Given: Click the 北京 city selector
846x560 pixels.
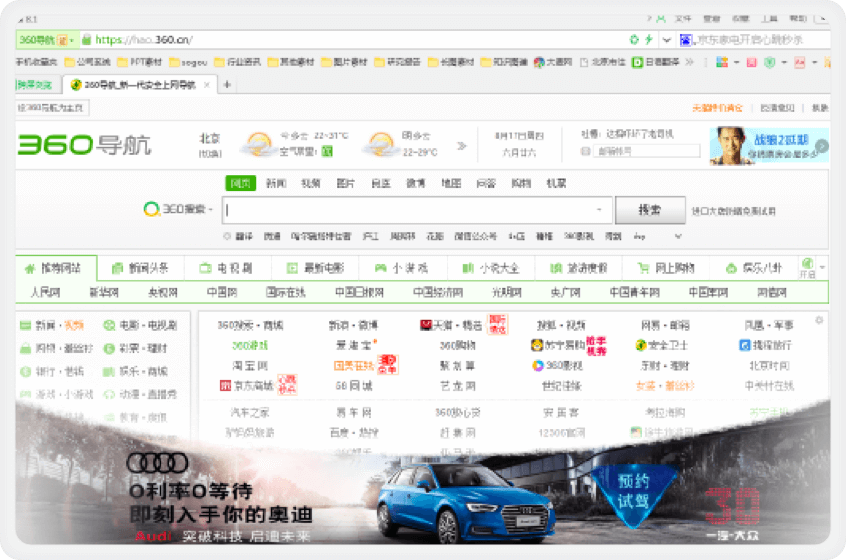Looking at the screenshot, I should click(x=210, y=139).
